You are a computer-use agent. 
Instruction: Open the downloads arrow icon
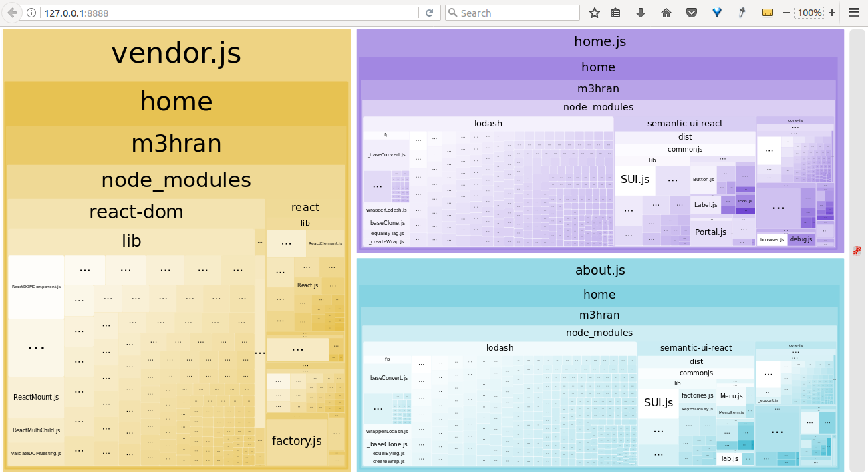[641, 13]
